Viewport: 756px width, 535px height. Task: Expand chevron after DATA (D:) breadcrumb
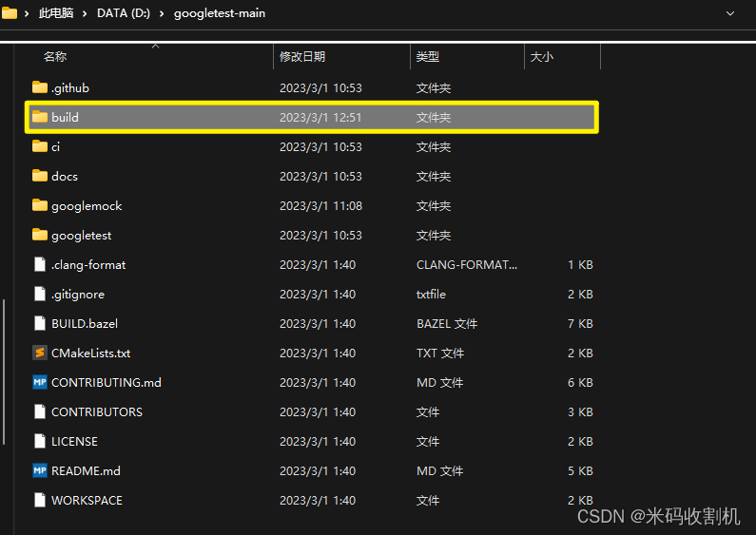[x=162, y=13]
